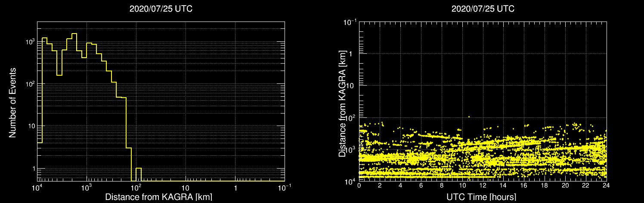
Task: Click the 20 hour tick on the UTC time axis
Action: pyautogui.click(x=565, y=185)
